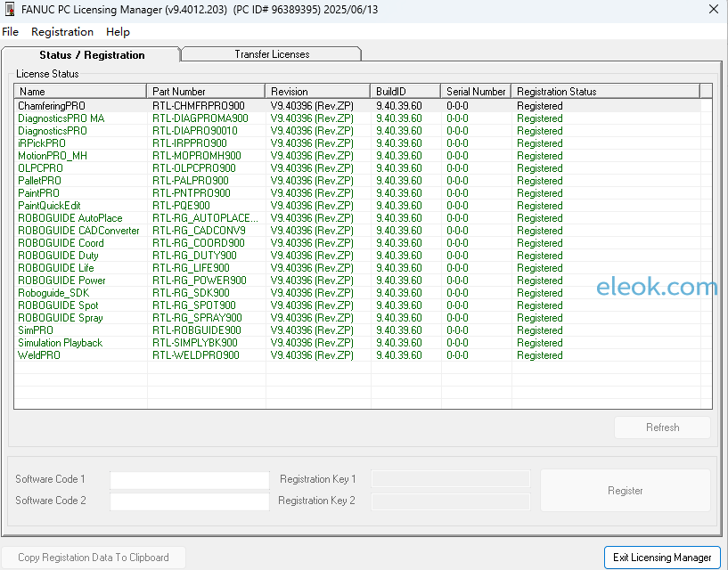
Task: Click the FANUC app icon in title bar
Action: click(10, 9)
